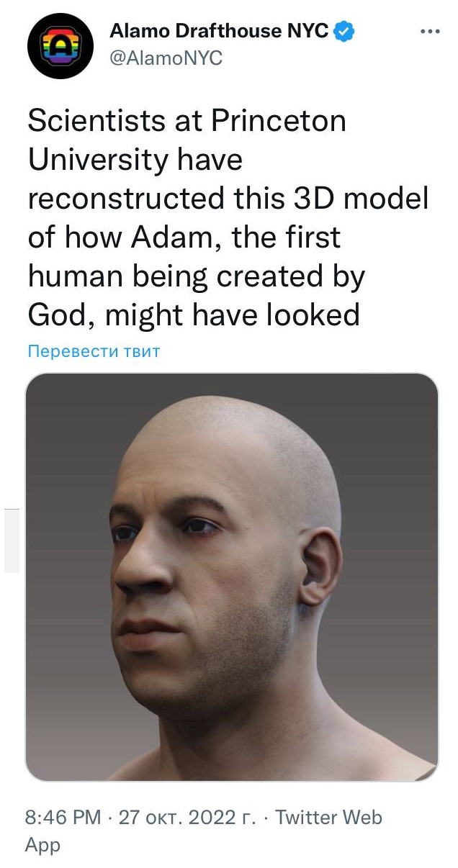Click the word Scientists starting the tweet

tap(96, 121)
